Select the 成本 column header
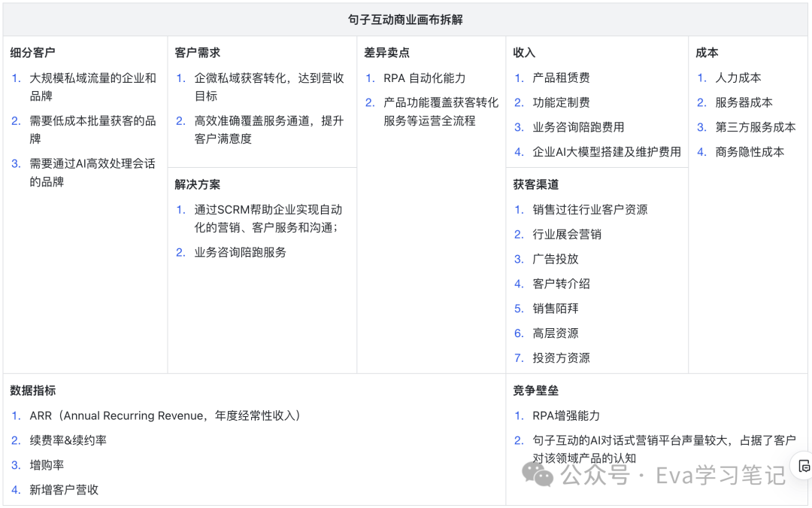The image size is (812, 508). point(707,53)
